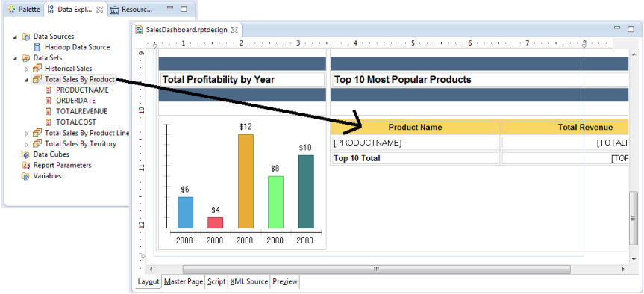Viewport: 644px width, 294px height.
Task: Click the Variables icon in tree
Action: tap(26, 176)
